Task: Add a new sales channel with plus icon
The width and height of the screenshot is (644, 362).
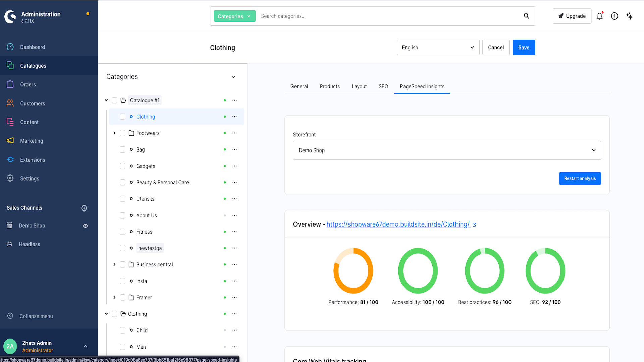Action: click(x=84, y=208)
